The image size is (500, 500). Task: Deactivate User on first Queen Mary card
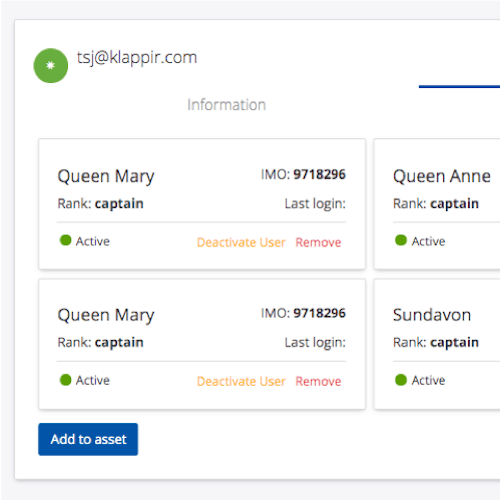coord(241,242)
